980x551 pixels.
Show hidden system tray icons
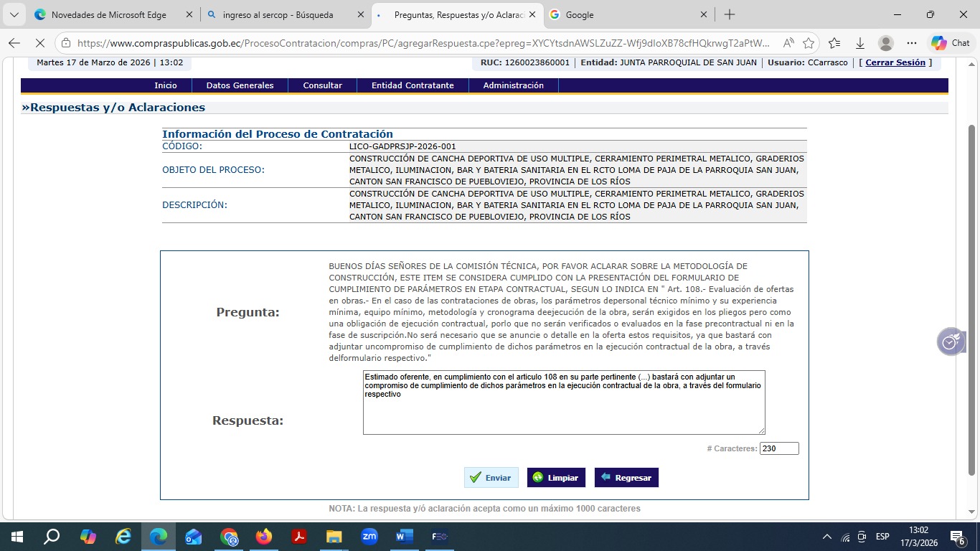tap(827, 537)
